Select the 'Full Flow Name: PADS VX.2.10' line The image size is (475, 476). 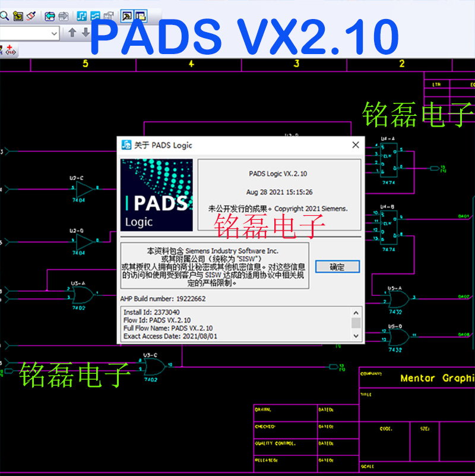(x=168, y=328)
